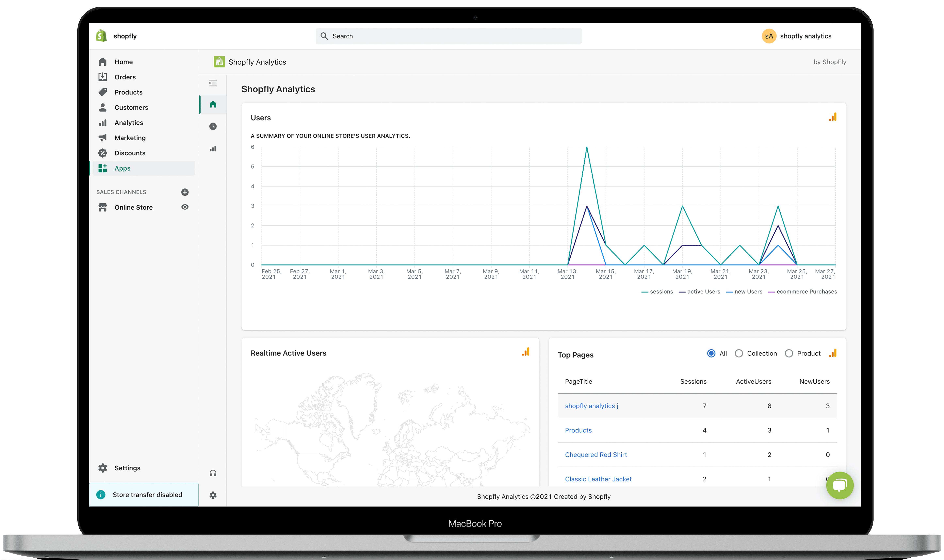Open the settings gear at the sidebar bottom
The height and width of the screenshot is (560, 944).
(x=213, y=495)
